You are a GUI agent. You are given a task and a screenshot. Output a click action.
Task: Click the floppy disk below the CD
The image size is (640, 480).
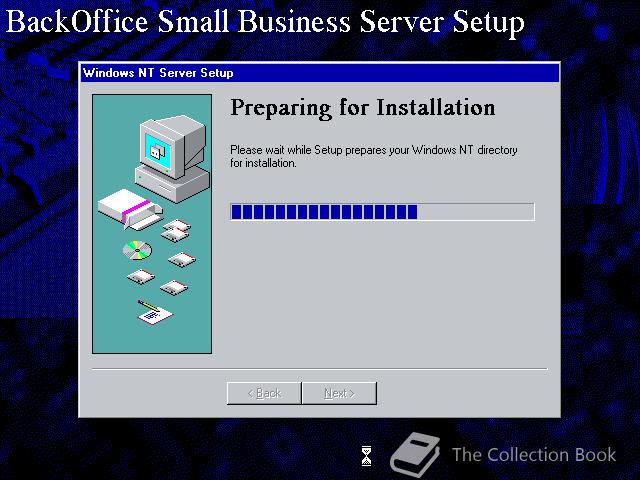coord(141,277)
